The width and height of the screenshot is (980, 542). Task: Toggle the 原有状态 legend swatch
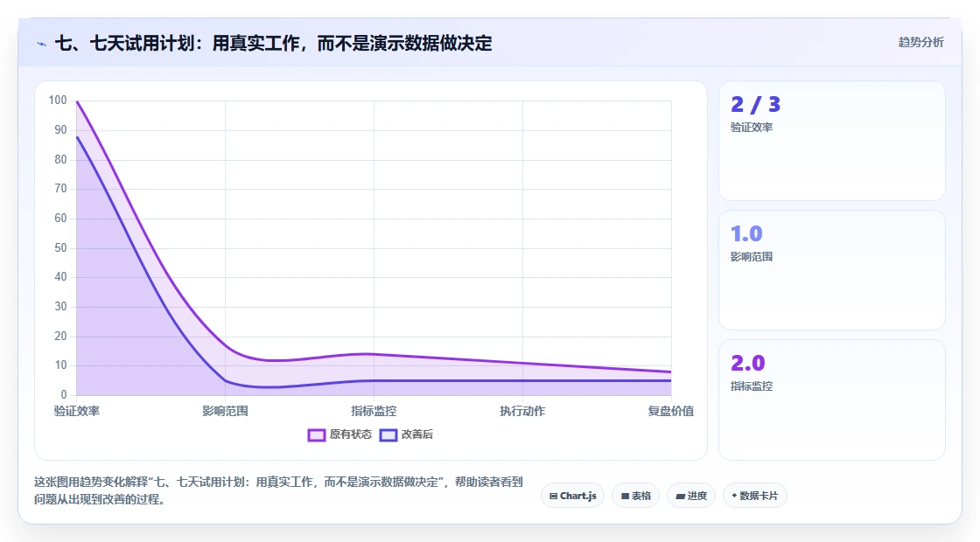point(317,435)
